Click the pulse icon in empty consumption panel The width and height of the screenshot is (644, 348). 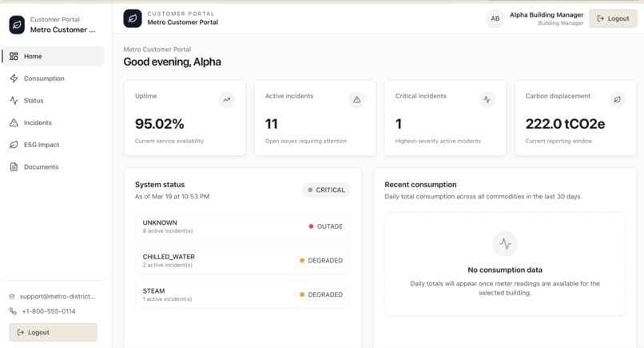click(505, 244)
